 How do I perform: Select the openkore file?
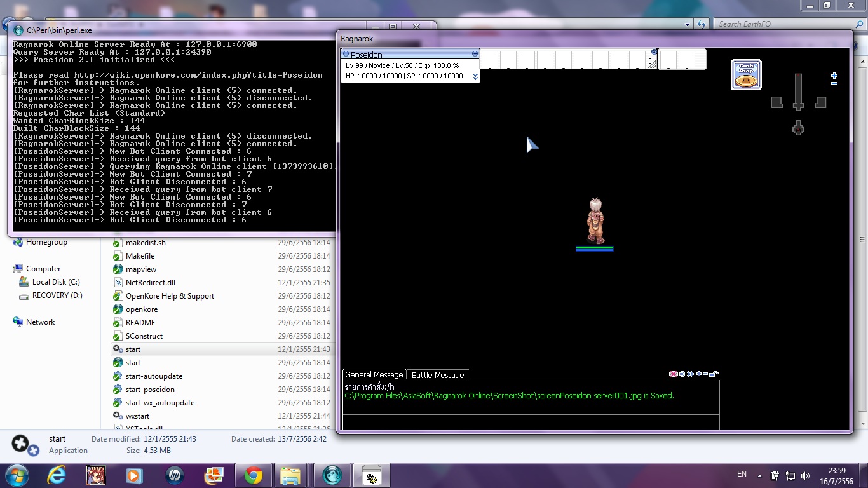point(142,309)
